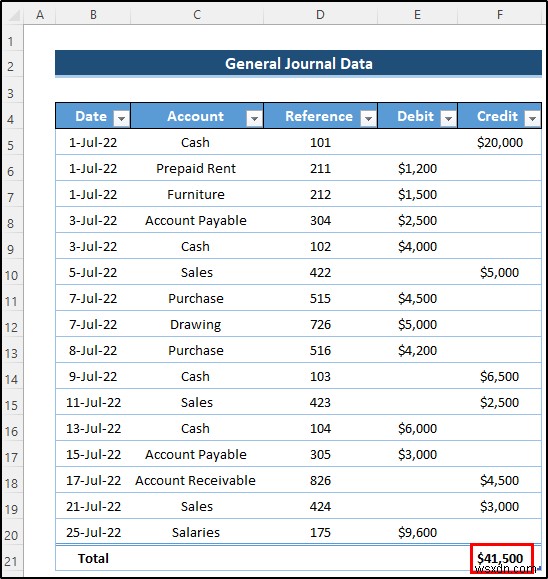Screen dimensions: 548x579
Task: Select the $9,600 Salaries debit cell
Action: 417,532
